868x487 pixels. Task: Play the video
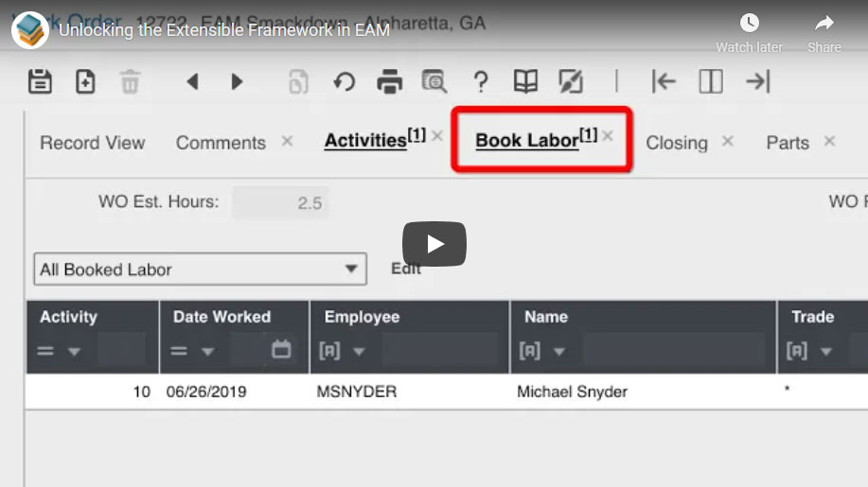pos(434,244)
